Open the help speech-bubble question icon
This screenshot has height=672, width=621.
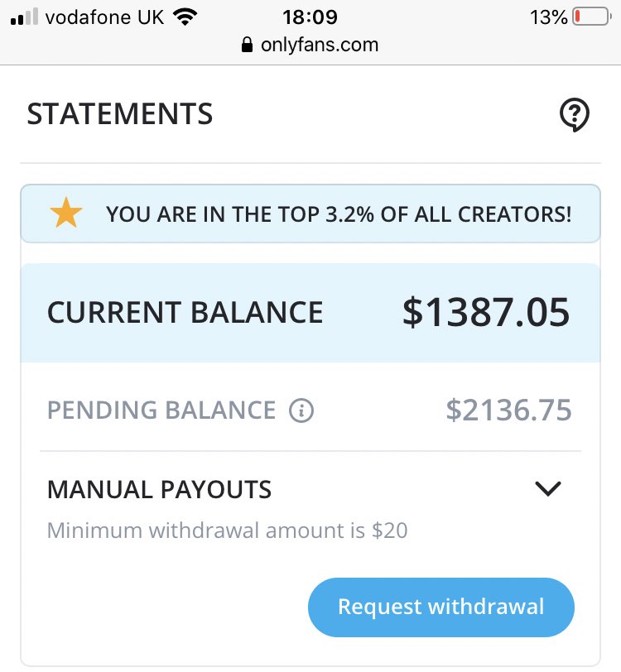[574, 115]
